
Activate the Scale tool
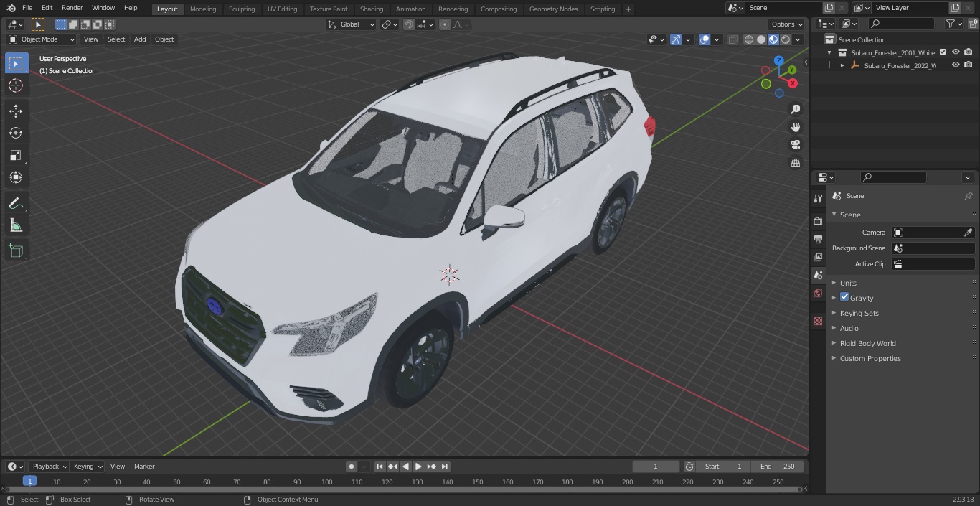coord(16,155)
